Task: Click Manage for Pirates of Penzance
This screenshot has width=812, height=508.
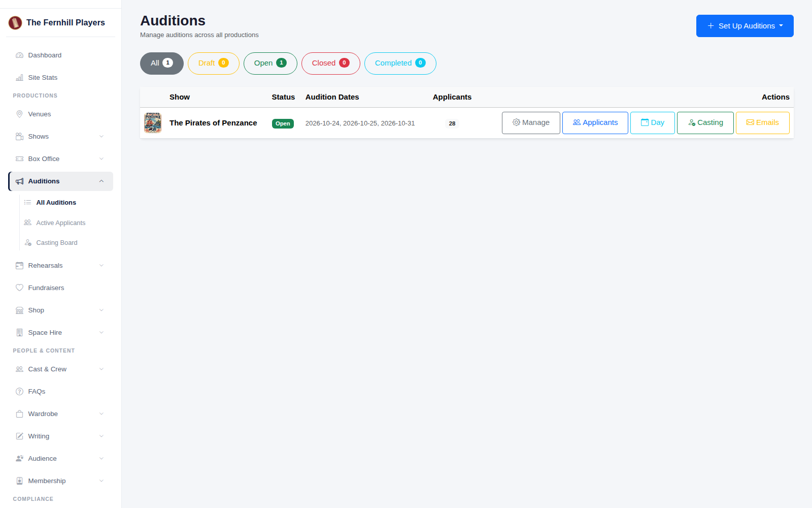Action: [x=531, y=123]
